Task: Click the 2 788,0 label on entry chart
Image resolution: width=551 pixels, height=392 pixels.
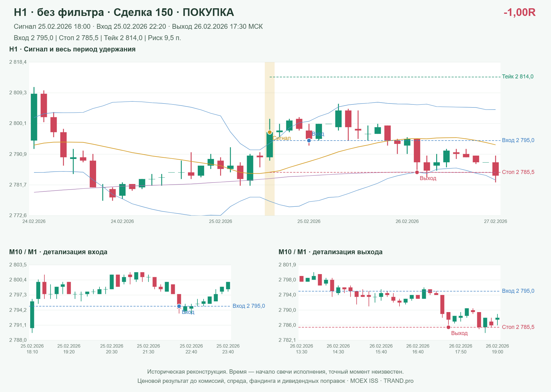Action: (18, 340)
